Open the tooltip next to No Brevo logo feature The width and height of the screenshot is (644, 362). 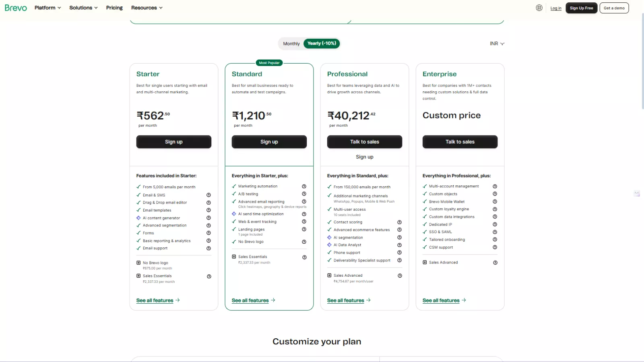tap(304, 242)
